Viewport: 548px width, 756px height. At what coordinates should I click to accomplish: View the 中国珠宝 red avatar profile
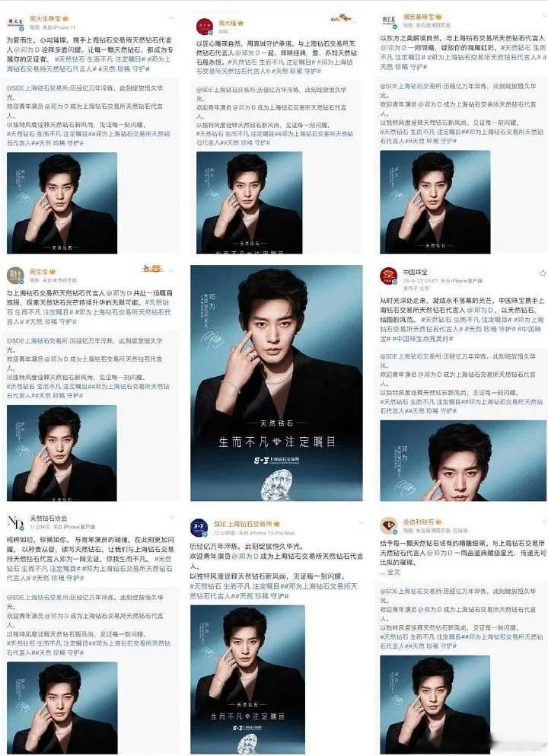pos(388,276)
